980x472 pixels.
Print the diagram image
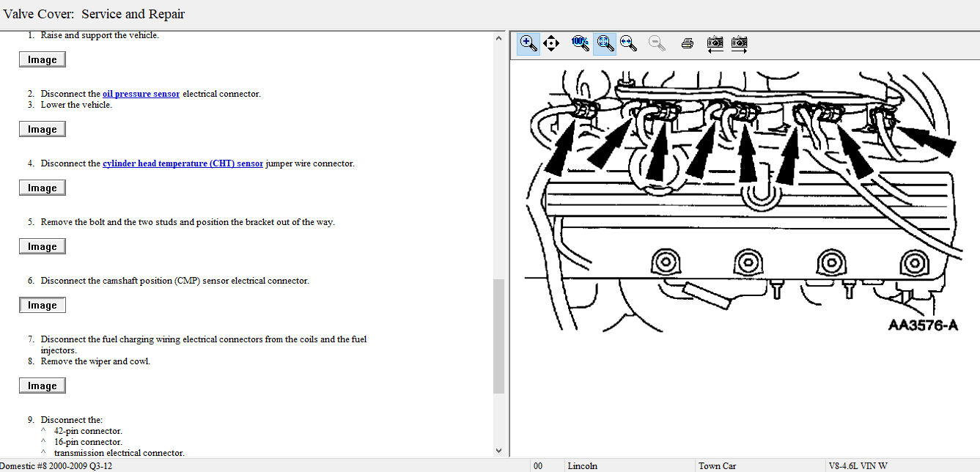(687, 43)
